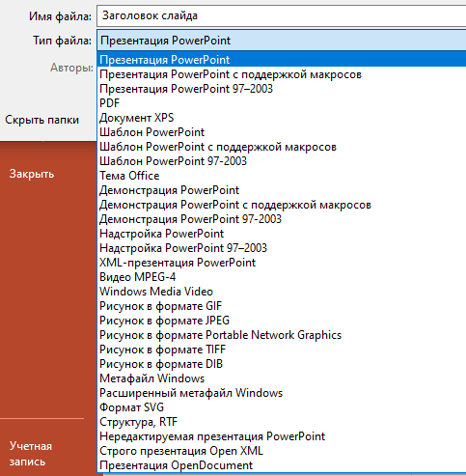Select Презентация PowerPoint 97–2003 format
Image resolution: width=466 pixels, height=476 pixels.
tap(282, 89)
